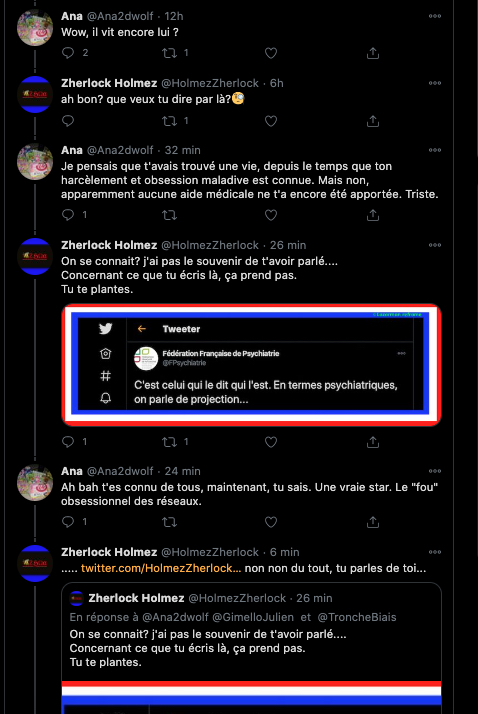Image resolution: width=478 pixels, height=714 pixels.
Task: Reply to Ana's 24 min tweet
Action: tap(68, 521)
